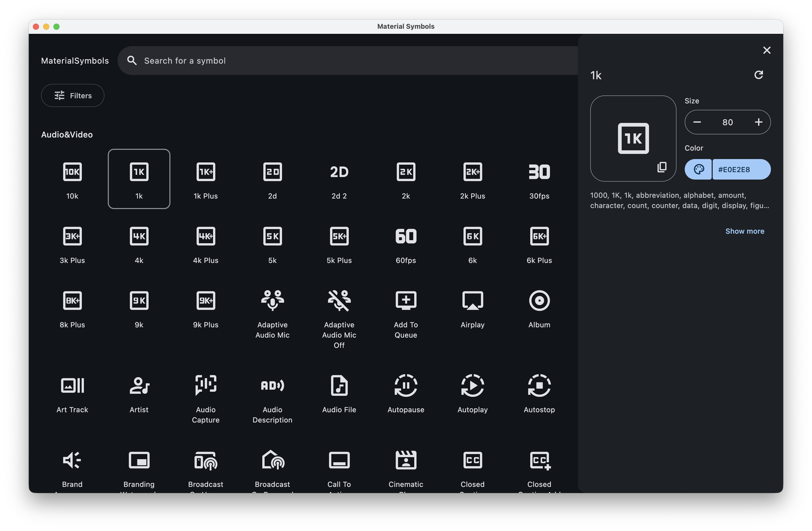The height and width of the screenshot is (531, 812).
Task: Select the Brand megaphone symbol
Action: click(72, 466)
